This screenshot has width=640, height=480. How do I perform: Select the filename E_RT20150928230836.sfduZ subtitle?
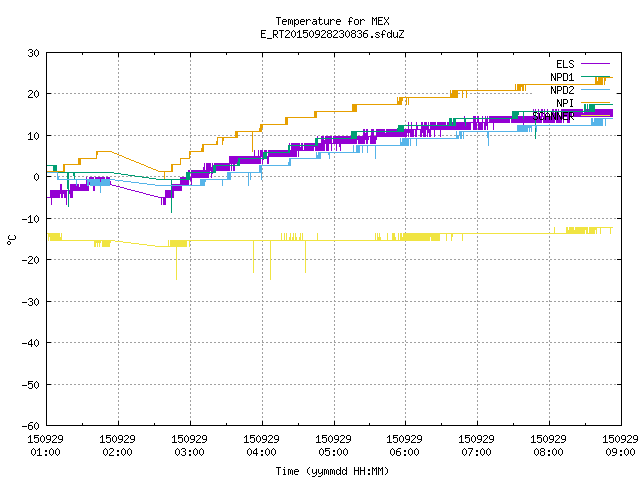pos(332,34)
